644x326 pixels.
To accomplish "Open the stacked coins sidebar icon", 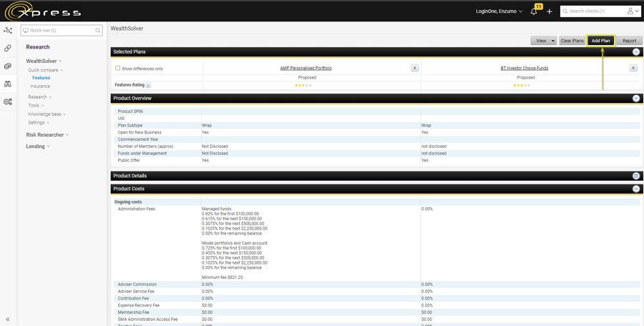I will point(8,66).
